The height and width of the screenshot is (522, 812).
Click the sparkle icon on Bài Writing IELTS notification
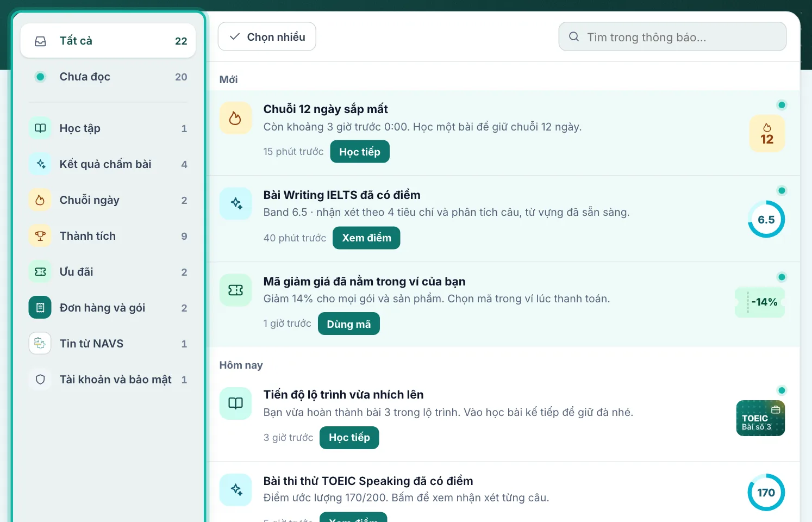point(235,204)
